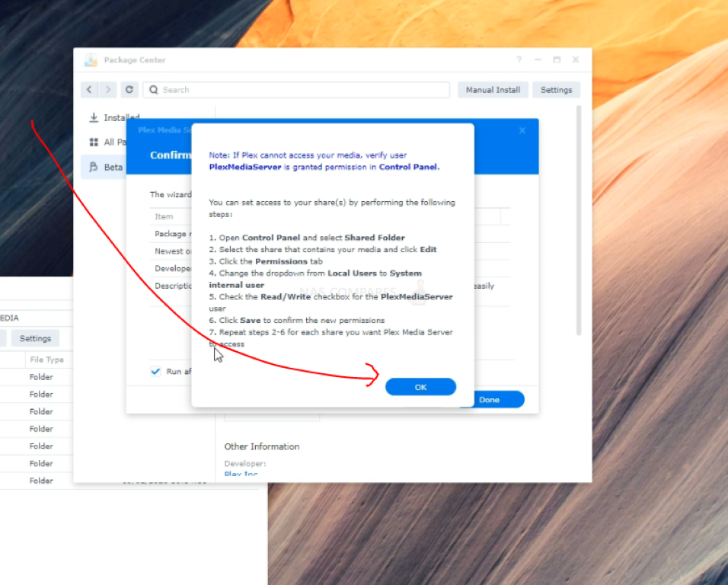Click the Package Center help question mark
This screenshot has width=728, height=585.
coord(519,60)
